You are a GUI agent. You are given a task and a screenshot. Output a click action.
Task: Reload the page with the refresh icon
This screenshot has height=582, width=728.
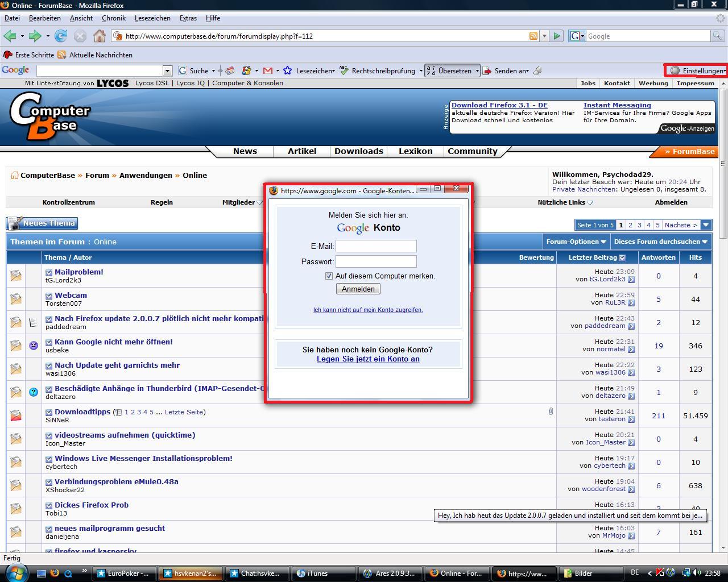coord(61,36)
